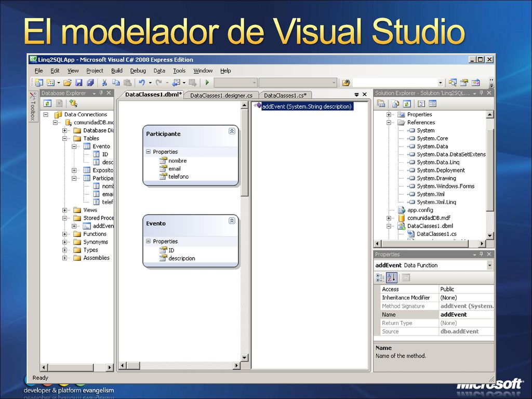Click the Access property value Public
The height and width of the screenshot is (399, 532).
[x=467, y=289]
